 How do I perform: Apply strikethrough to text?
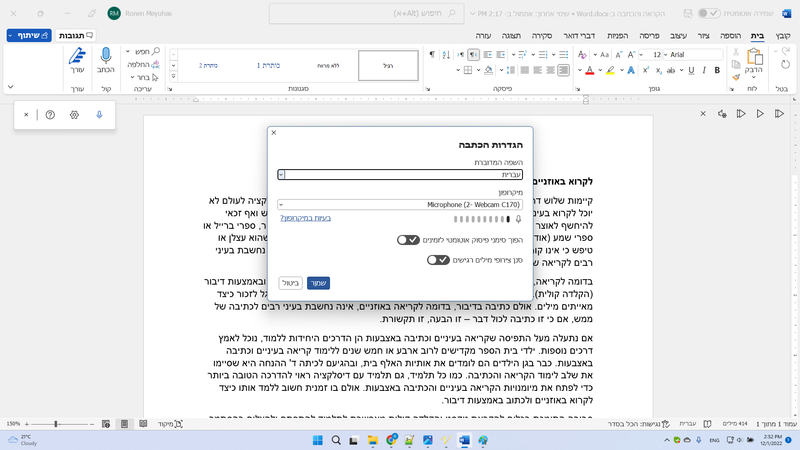coord(671,70)
